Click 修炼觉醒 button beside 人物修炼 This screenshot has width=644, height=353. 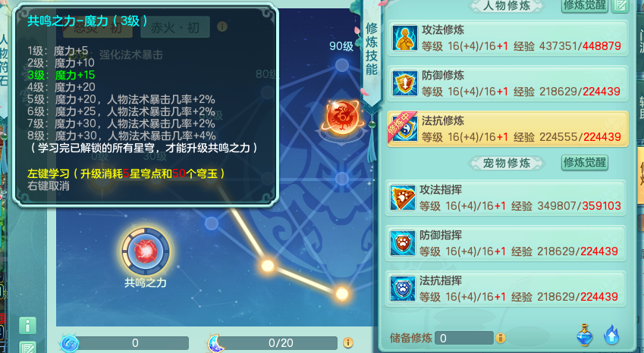(585, 5)
